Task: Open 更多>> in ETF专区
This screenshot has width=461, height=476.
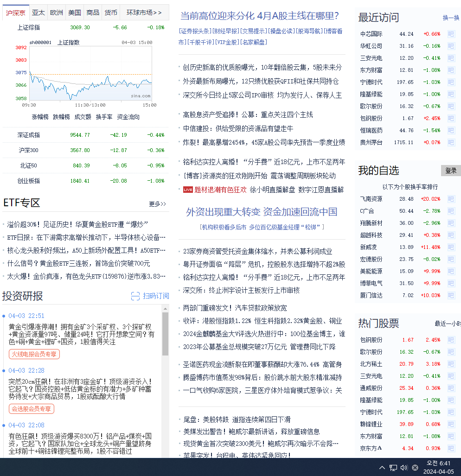Action: pos(158,204)
